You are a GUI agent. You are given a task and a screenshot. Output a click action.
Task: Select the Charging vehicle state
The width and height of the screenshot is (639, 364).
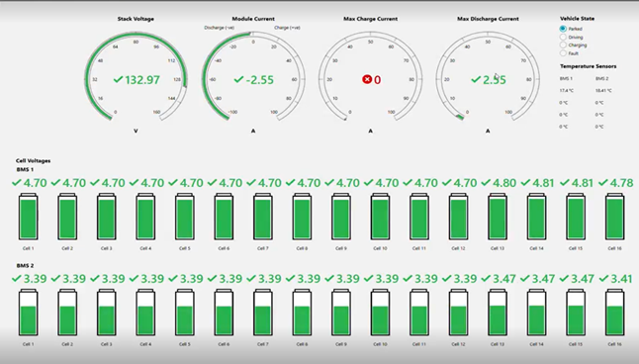(563, 45)
